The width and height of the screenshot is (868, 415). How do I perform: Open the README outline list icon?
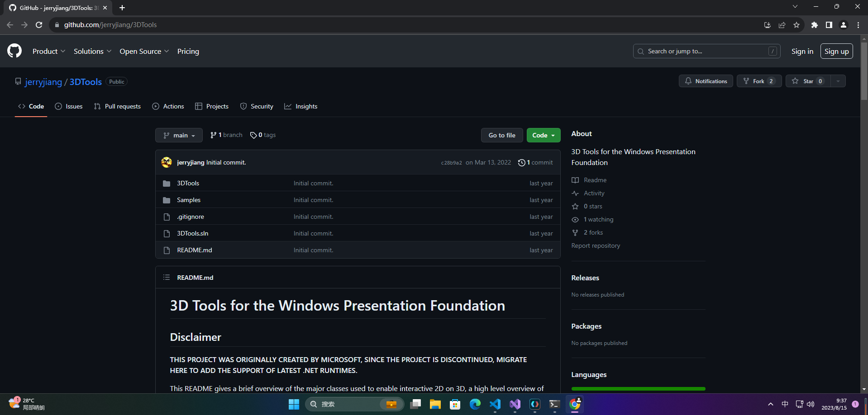tap(167, 277)
